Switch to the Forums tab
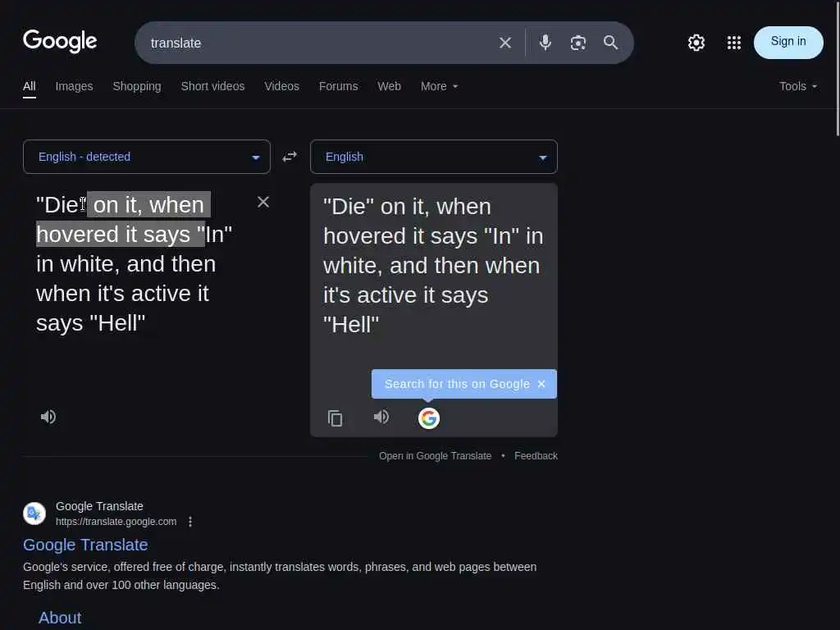This screenshot has width=840, height=630. 339,86
